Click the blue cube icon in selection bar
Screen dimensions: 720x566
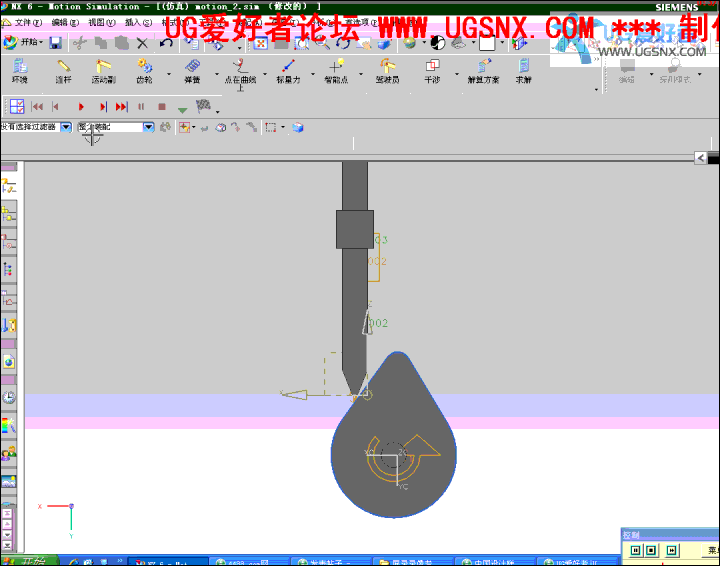click(298, 127)
